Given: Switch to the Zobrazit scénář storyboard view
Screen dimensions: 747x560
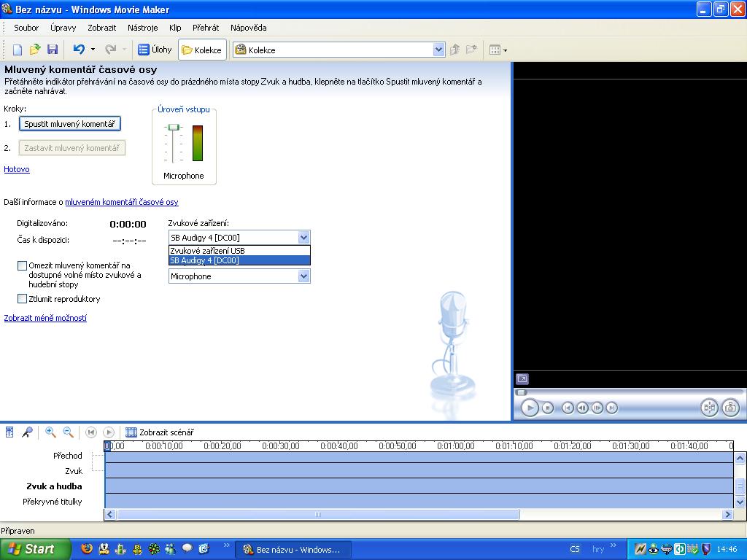Looking at the screenshot, I should pos(160,432).
